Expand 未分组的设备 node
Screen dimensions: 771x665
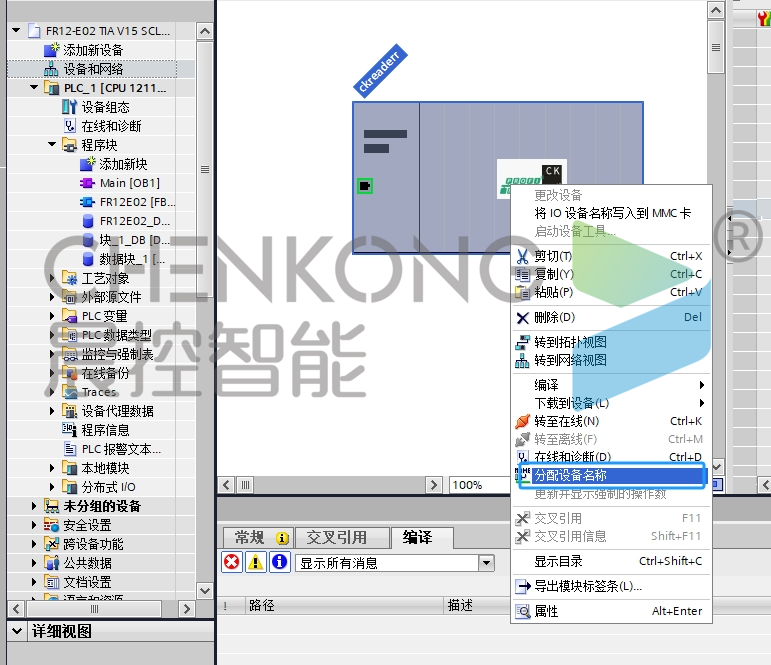[34, 506]
